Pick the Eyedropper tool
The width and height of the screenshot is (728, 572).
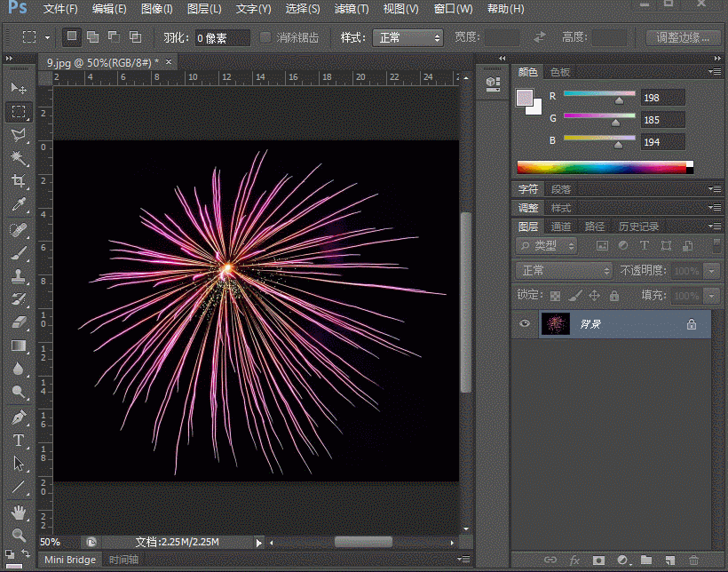coord(18,205)
